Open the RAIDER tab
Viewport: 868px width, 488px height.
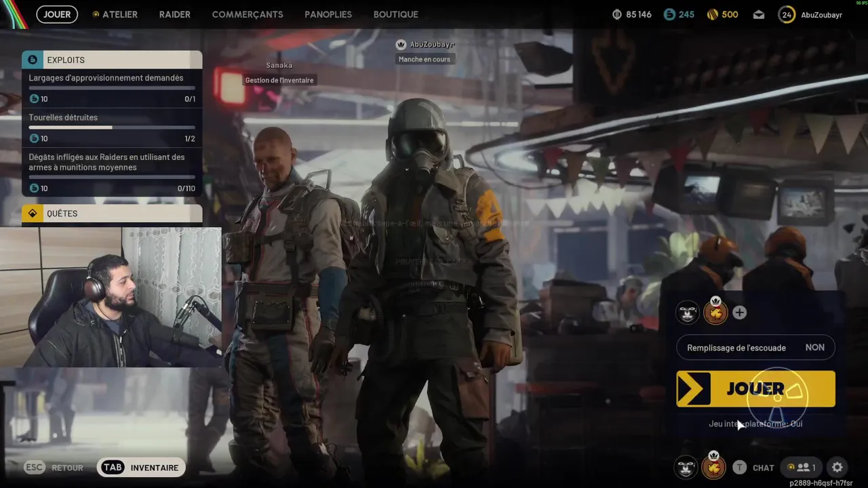tap(174, 14)
